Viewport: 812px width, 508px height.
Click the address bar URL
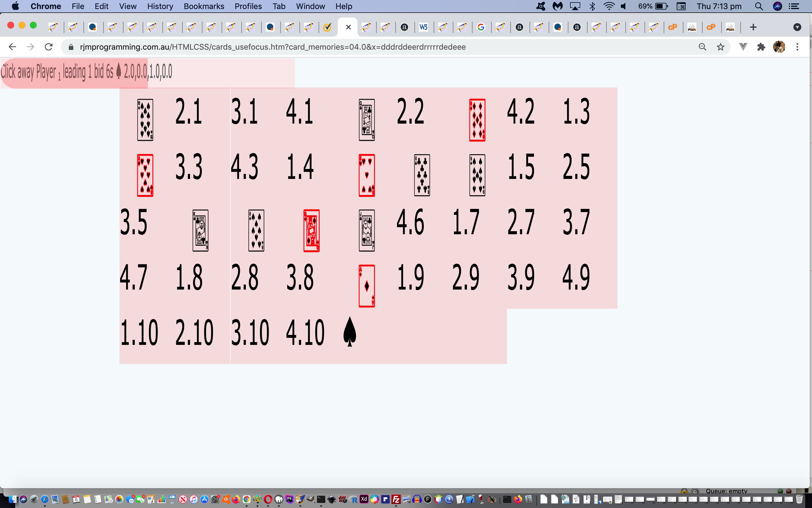point(273,47)
